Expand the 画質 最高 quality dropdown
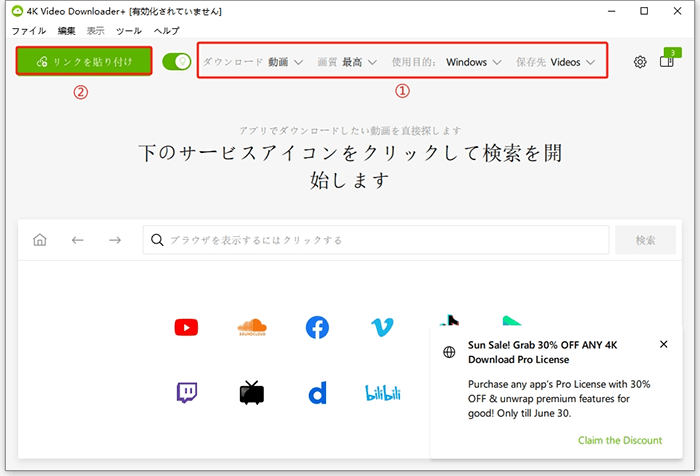Image resolution: width=700 pixels, height=476 pixels. point(347,62)
